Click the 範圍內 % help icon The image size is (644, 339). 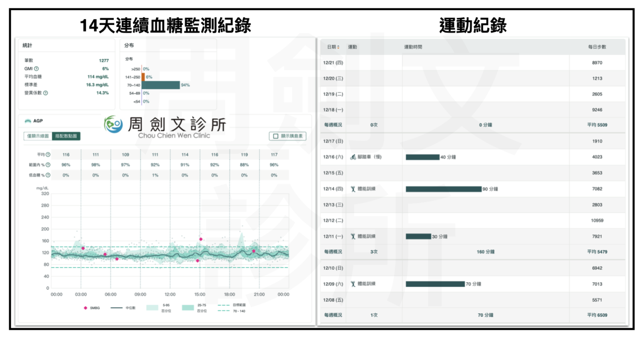tap(48, 165)
